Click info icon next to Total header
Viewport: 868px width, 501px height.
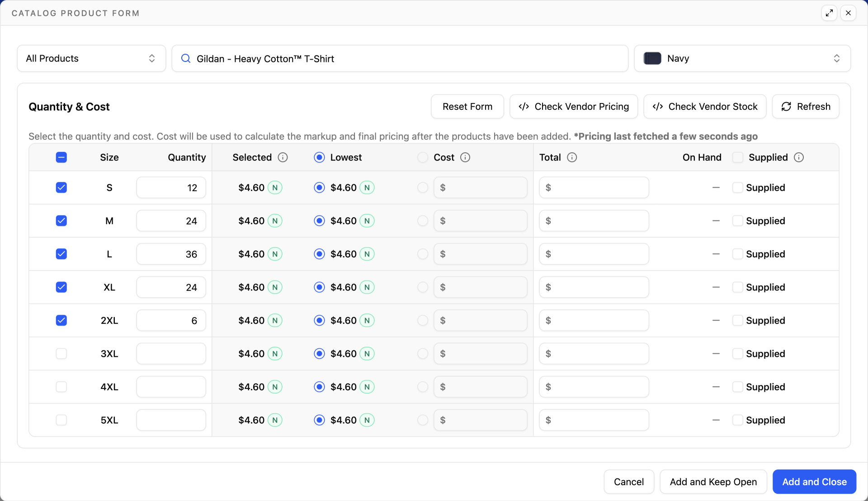(x=572, y=157)
